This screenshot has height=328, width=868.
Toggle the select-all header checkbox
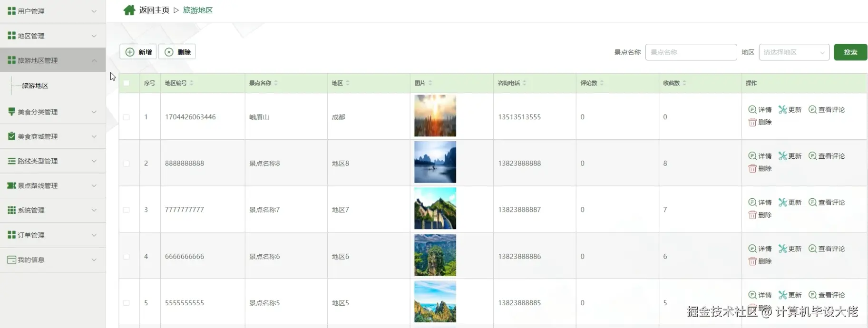(x=127, y=83)
